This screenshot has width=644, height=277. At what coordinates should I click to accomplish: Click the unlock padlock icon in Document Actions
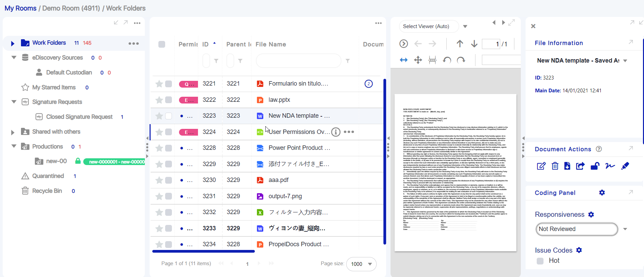[x=595, y=166]
